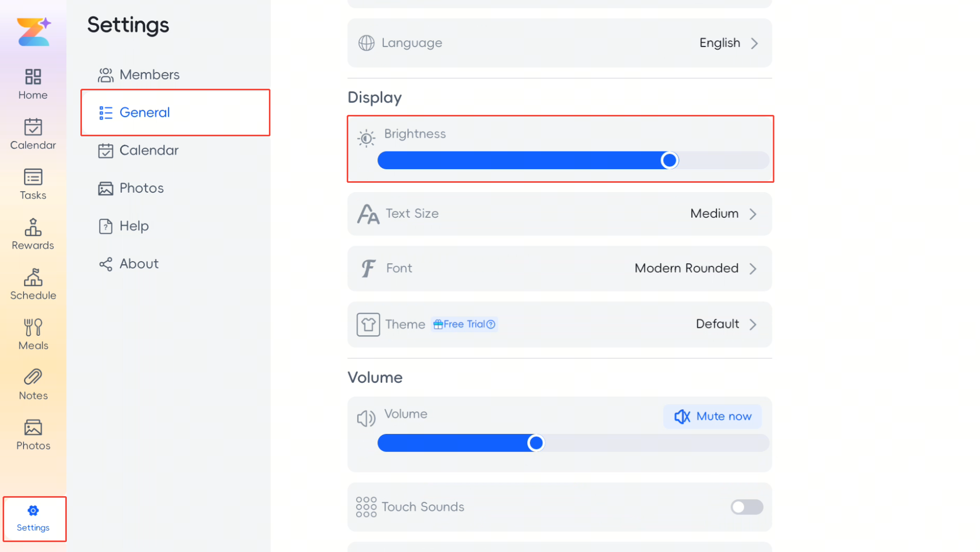Expand the Language English chevron

click(x=754, y=43)
